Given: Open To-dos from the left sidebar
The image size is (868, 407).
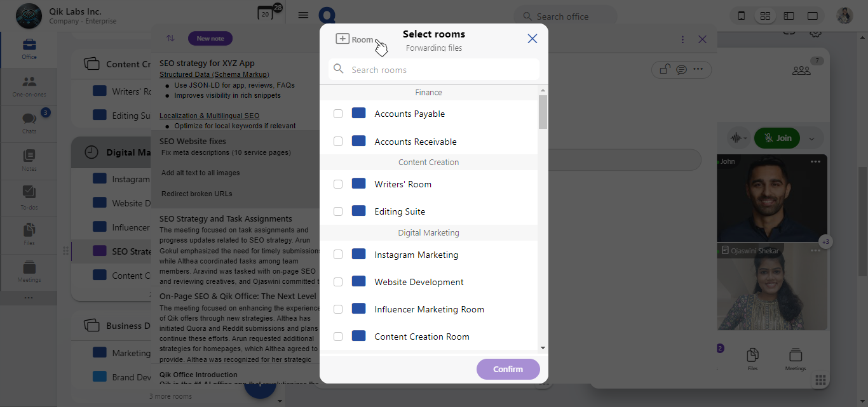Looking at the screenshot, I should [29, 196].
